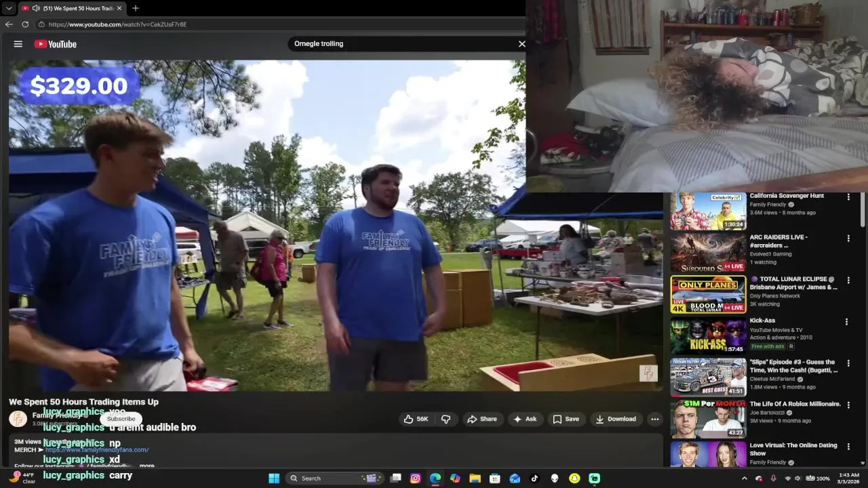Open Kick-Ass movie thumbnail
The height and width of the screenshot is (488, 868).
click(x=708, y=336)
